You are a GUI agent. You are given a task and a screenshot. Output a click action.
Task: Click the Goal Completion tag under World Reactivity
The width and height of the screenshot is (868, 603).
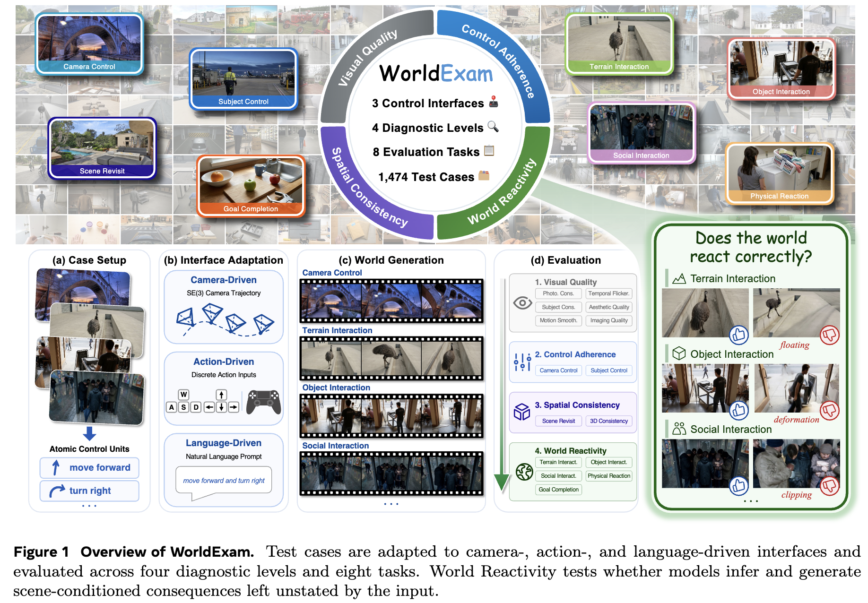[558, 490]
